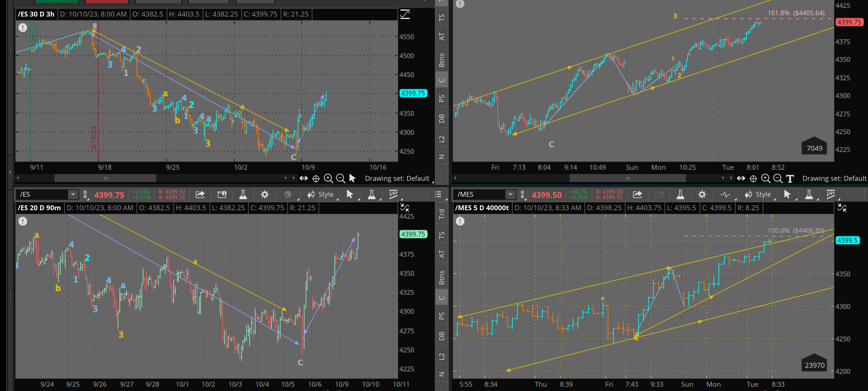
Task: Open drawing tools pointer in /MES toolbar
Action: pos(787,195)
